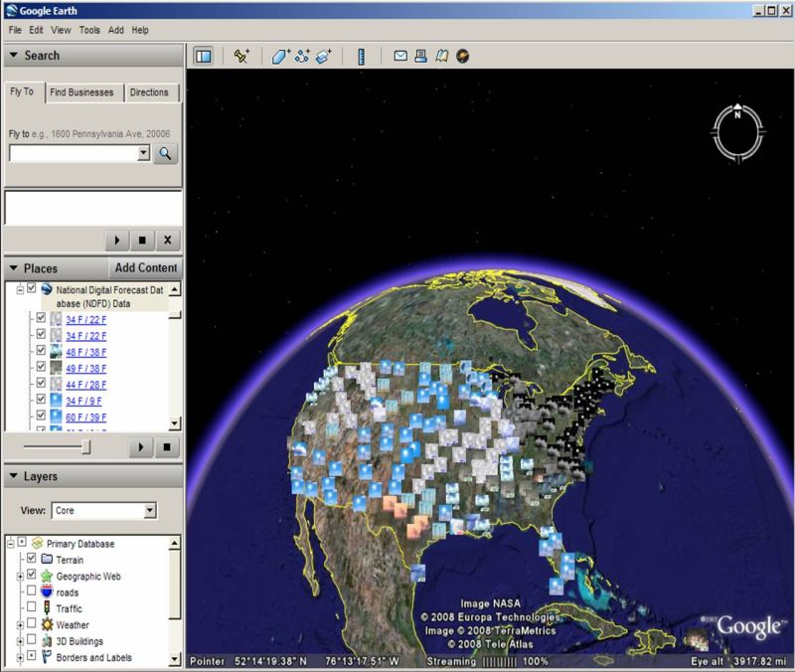Uncheck the 60 F / 39 F checkbox
This screenshot has width=795, height=672.
click(41, 416)
